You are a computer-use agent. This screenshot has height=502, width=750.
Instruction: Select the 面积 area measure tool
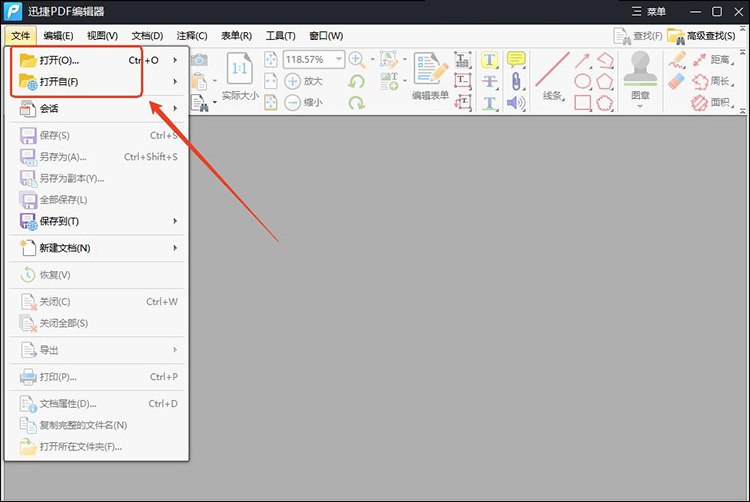(713, 102)
